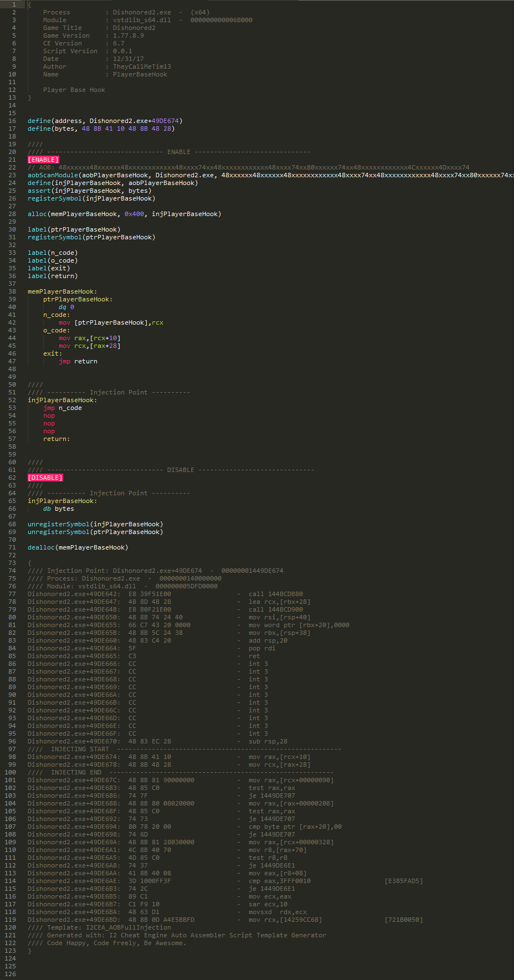Click the script version value 0.0.1
Image resolution: width=514 pixels, height=980 pixels.
tap(122, 51)
